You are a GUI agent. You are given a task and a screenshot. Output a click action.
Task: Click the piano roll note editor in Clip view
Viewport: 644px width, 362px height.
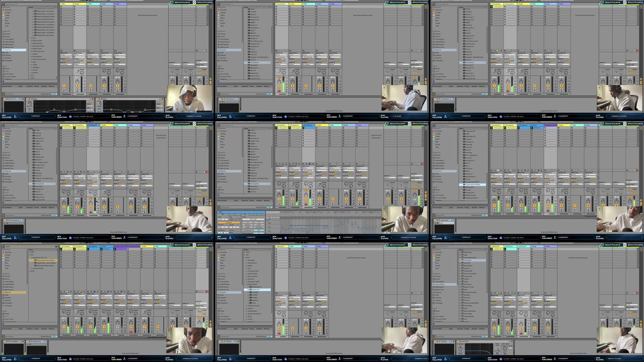click(x=331, y=226)
